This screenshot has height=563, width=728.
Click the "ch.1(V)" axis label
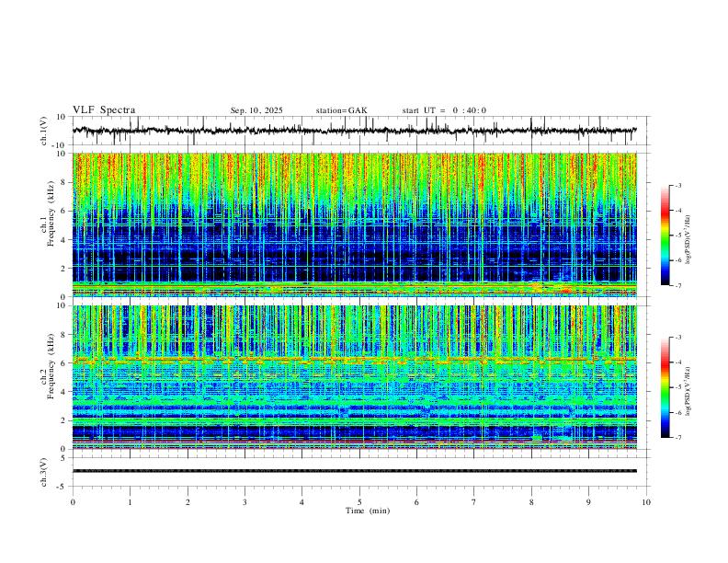click(44, 131)
